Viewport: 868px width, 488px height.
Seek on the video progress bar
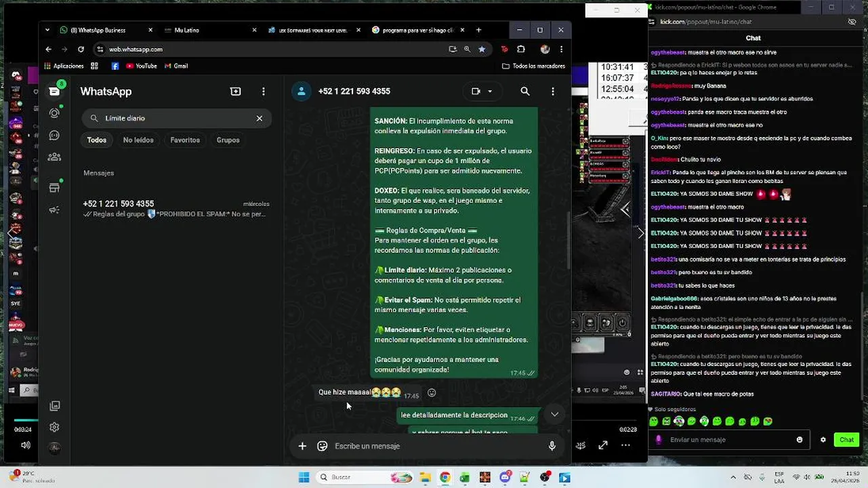pyautogui.click(x=325, y=421)
